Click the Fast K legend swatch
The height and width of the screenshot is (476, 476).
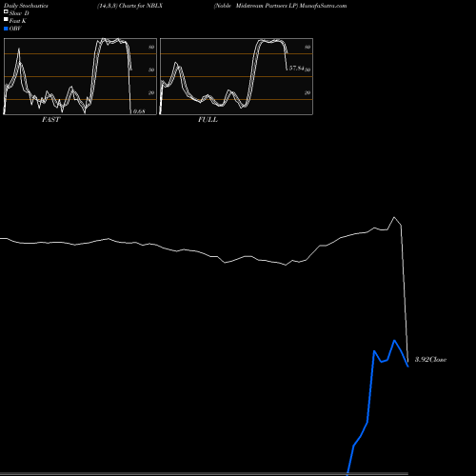[x=6, y=19]
